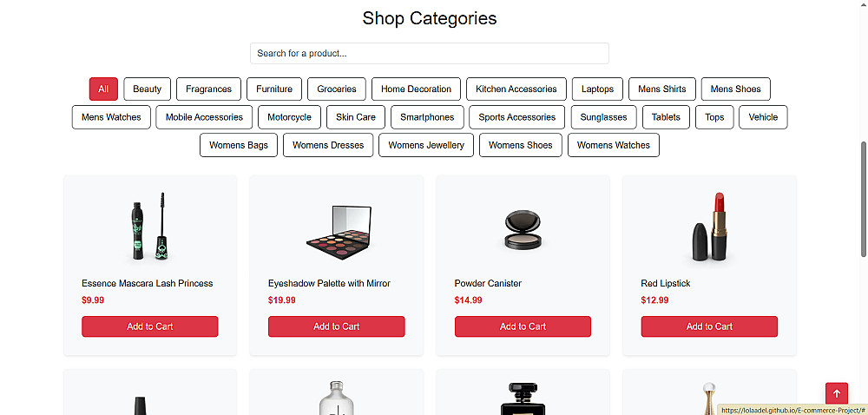Add Eyeshadow Palette with Mirror to cart

[337, 326]
